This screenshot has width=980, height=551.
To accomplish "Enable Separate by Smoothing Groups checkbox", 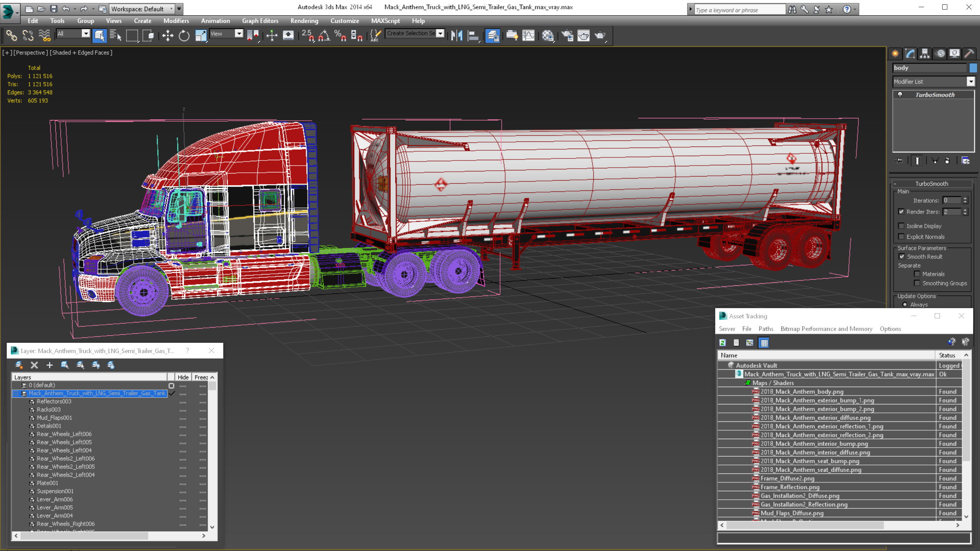I will coord(917,283).
